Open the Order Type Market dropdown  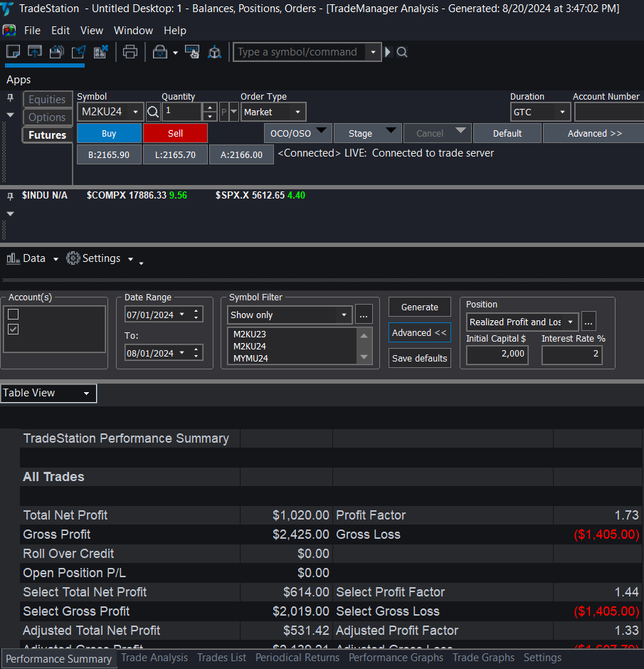tap(297, 112)
